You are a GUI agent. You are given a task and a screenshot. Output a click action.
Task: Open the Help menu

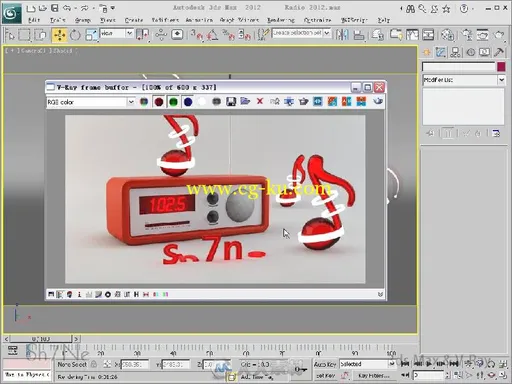pos(383,20)
